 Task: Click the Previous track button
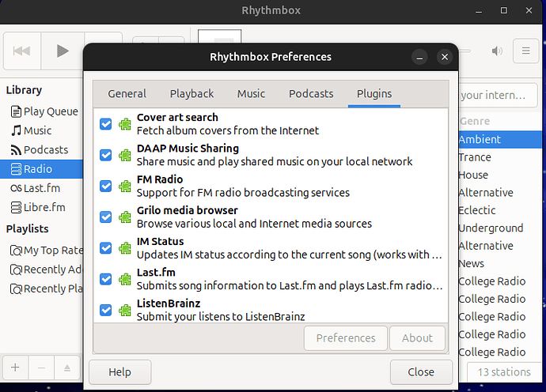(22, 51)
